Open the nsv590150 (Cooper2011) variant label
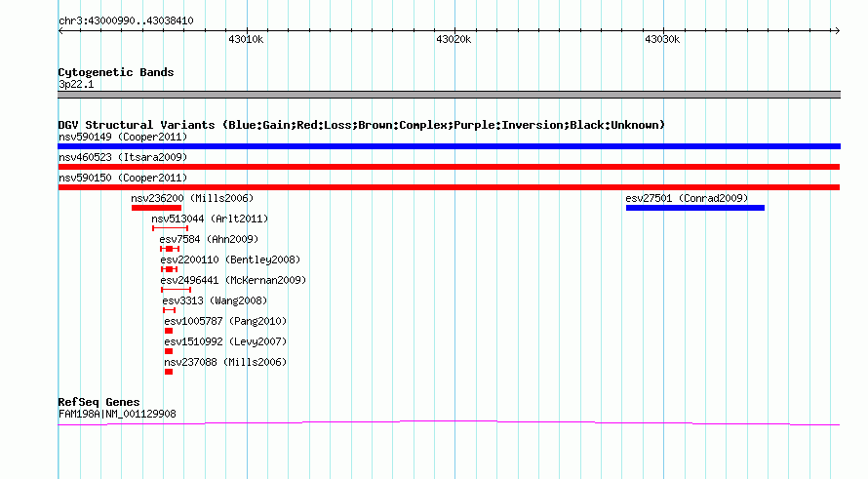 click(x=123, y=178)
